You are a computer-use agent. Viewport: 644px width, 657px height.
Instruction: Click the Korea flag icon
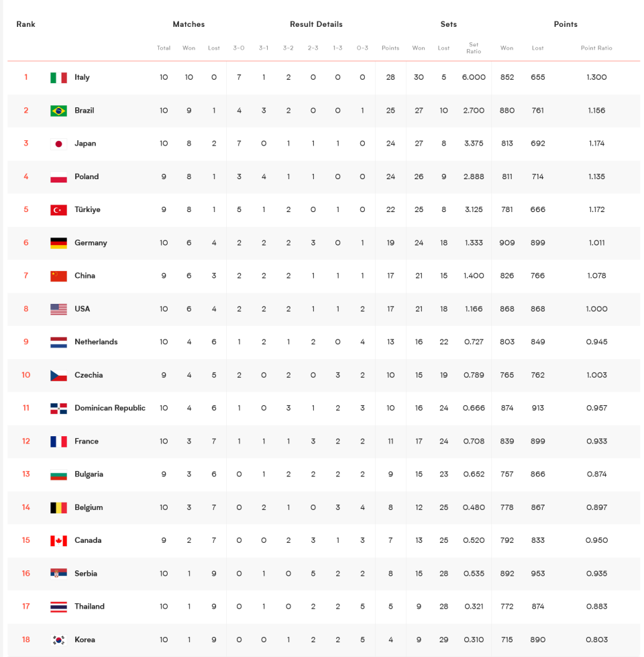[x=58, y=640]
